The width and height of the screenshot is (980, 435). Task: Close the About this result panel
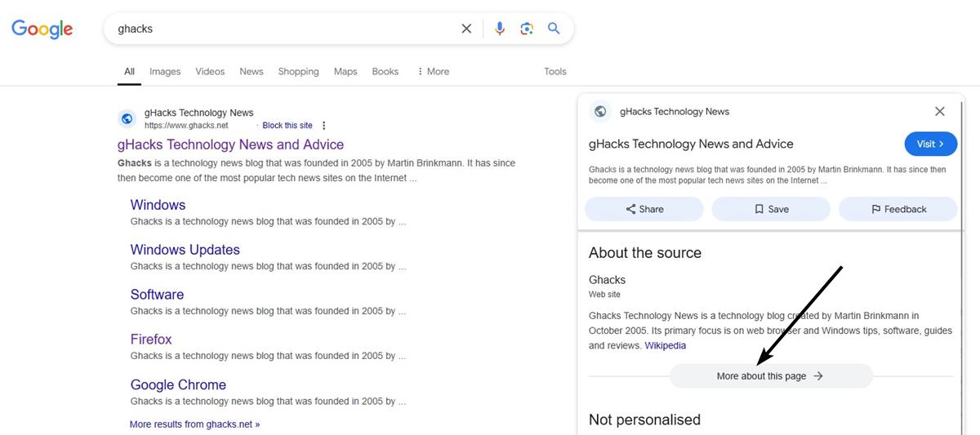(939, 112)
